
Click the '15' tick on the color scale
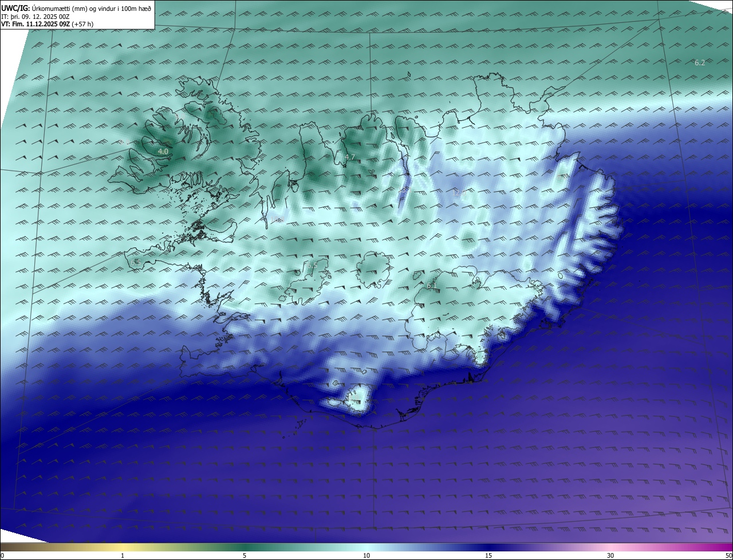point(488,555)
